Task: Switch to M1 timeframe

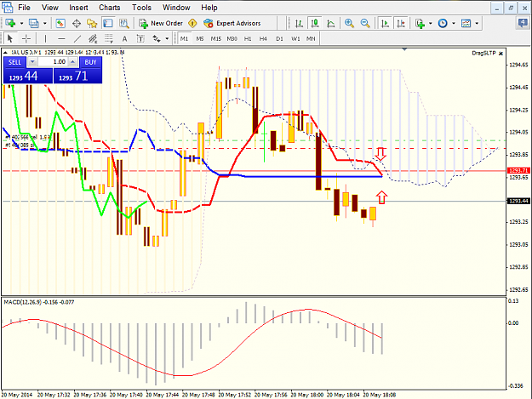Action: click(184, 38)
